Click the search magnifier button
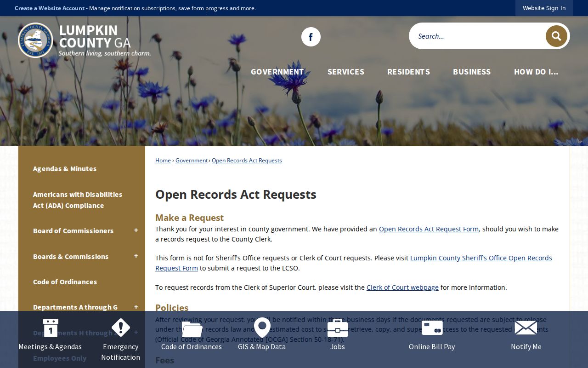Viewport: 588px width, 368px height. tap(556, 36)
